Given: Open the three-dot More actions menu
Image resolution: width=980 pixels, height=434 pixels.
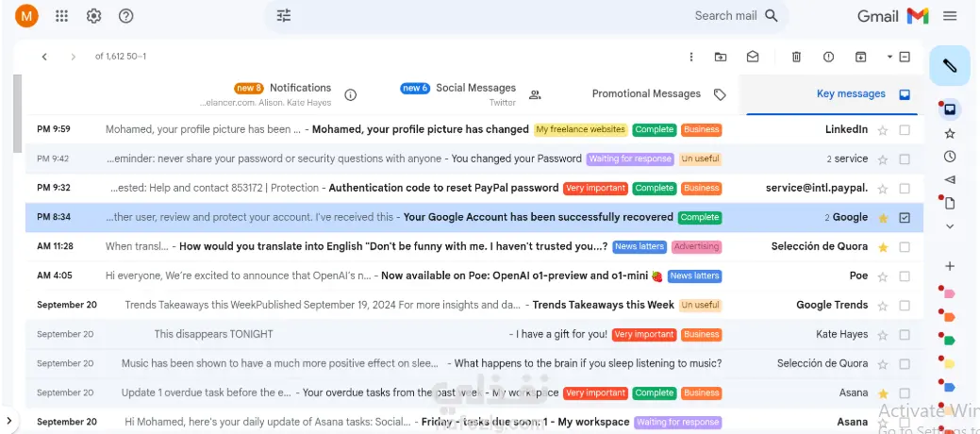Looking at the screenshot, I should pos(690,57).
